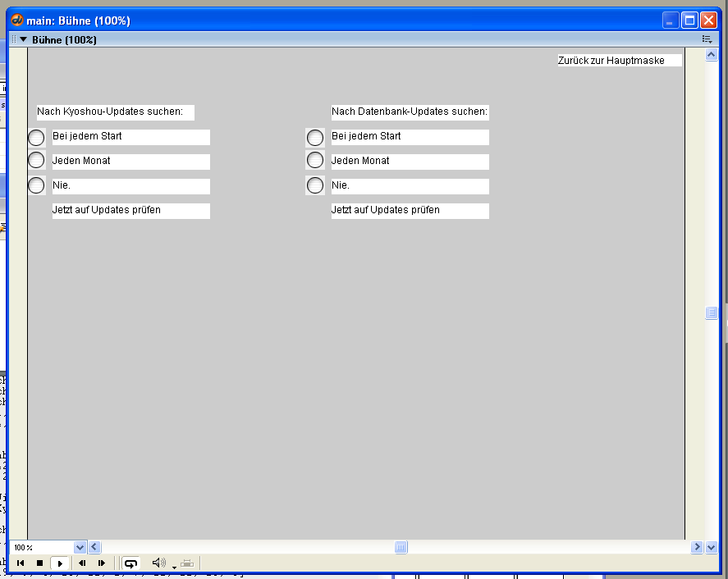Step forward one frame
Screen dimensions: 728x579
[102, 563]
